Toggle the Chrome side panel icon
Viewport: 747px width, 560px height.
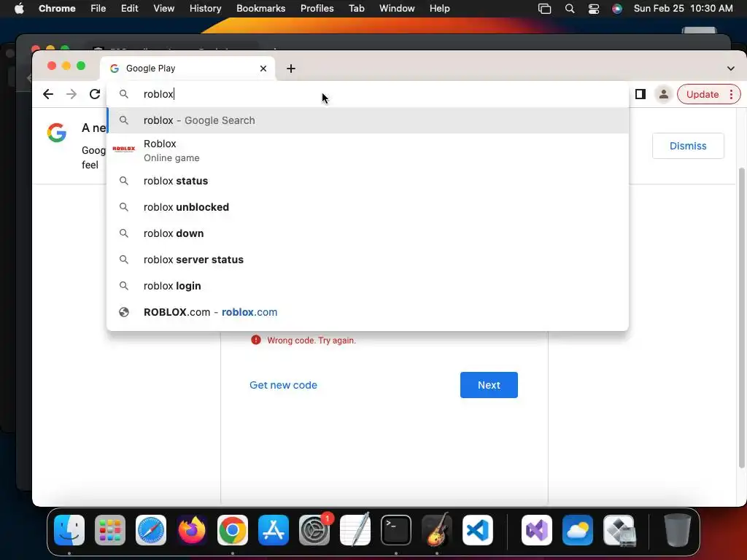[640, 94]
